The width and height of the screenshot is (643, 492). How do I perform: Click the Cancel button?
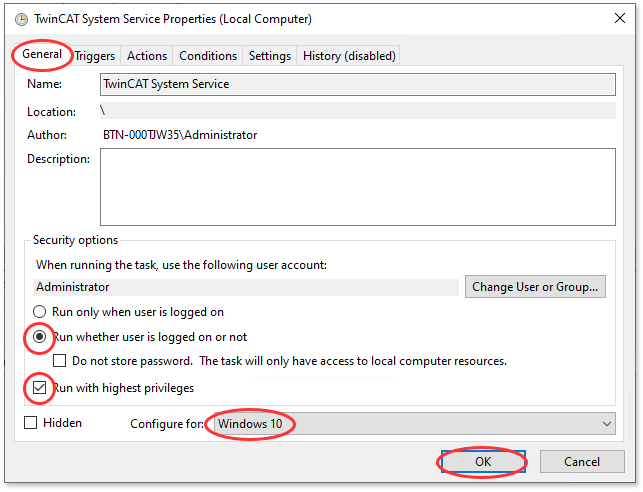(x=581, y=462)
